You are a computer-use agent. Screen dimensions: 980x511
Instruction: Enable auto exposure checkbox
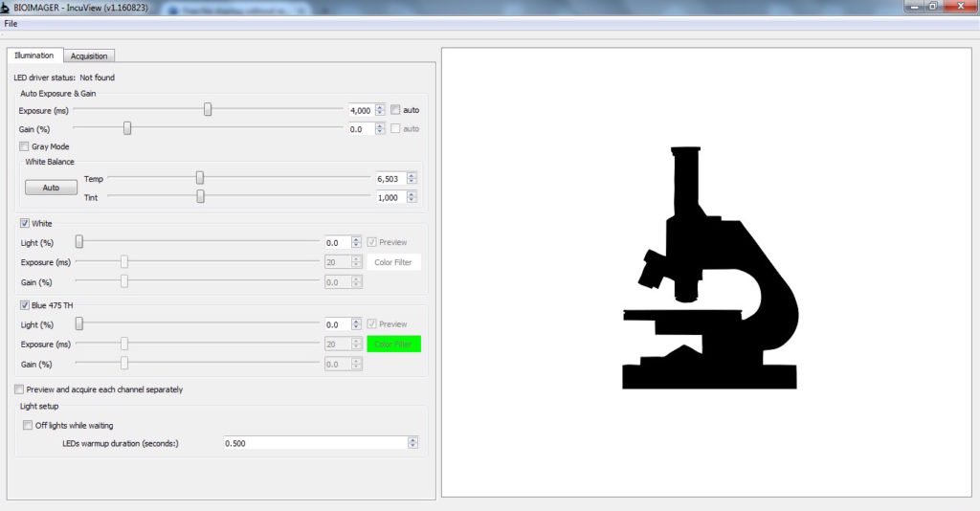tap(395, 110)
